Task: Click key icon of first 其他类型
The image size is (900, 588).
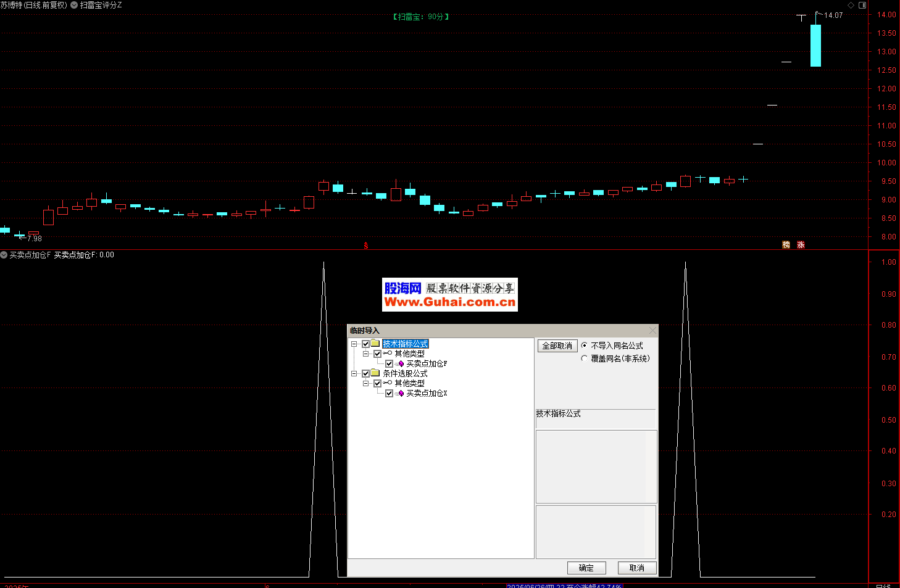Action: [387, 354]
